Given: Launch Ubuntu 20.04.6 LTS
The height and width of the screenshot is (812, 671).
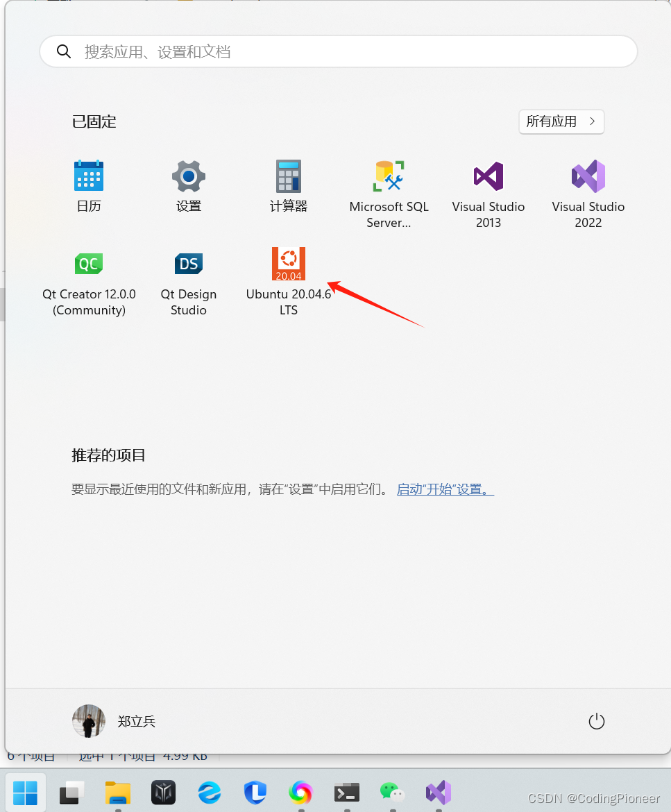Looking at the screenshot, I should 289,282.
